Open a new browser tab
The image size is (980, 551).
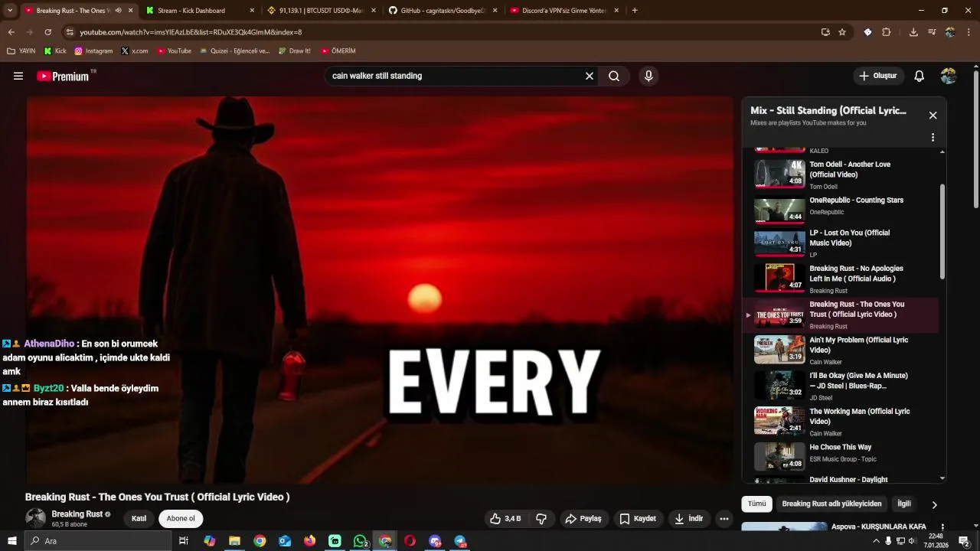(x=635, y=11)
